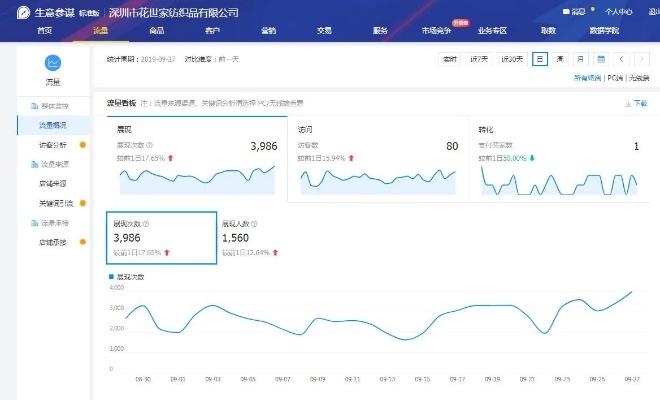The height and width of the screenshot is (400, 660).
Task: Toggle the 展现次数 blue legend swatch
Action: point(112,274)
